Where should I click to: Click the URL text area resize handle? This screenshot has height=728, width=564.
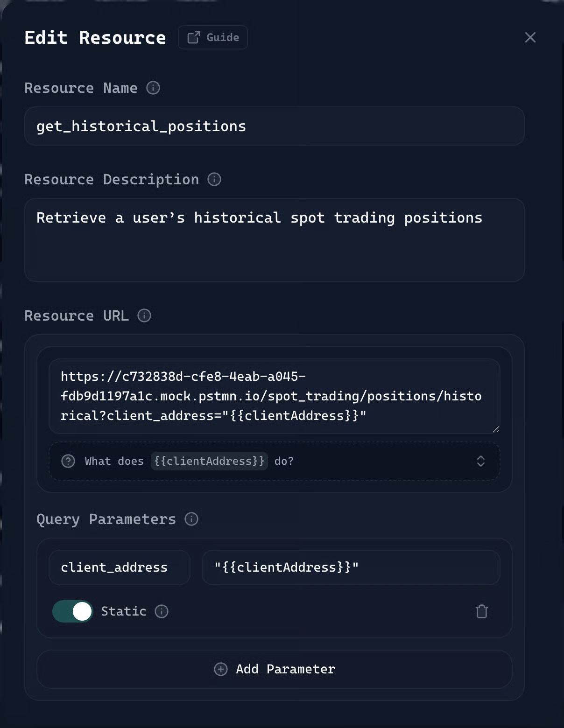point(496,429)
